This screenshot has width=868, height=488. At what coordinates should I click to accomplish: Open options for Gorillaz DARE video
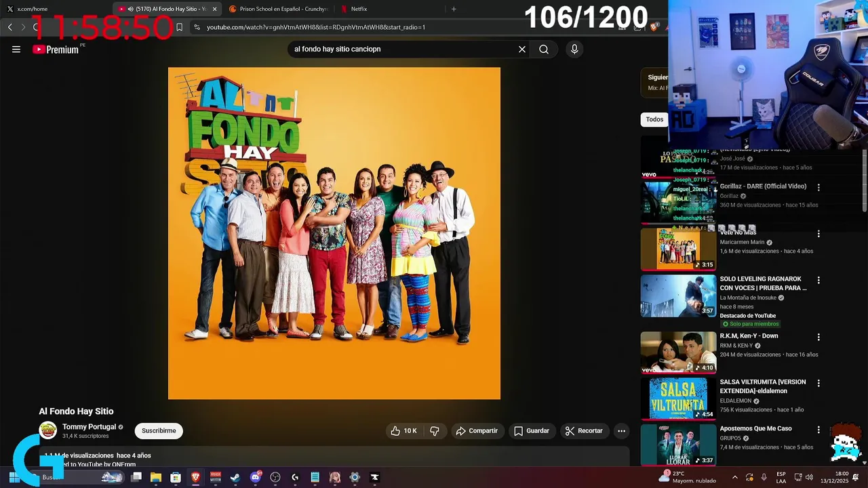click(x=818, y=188)
